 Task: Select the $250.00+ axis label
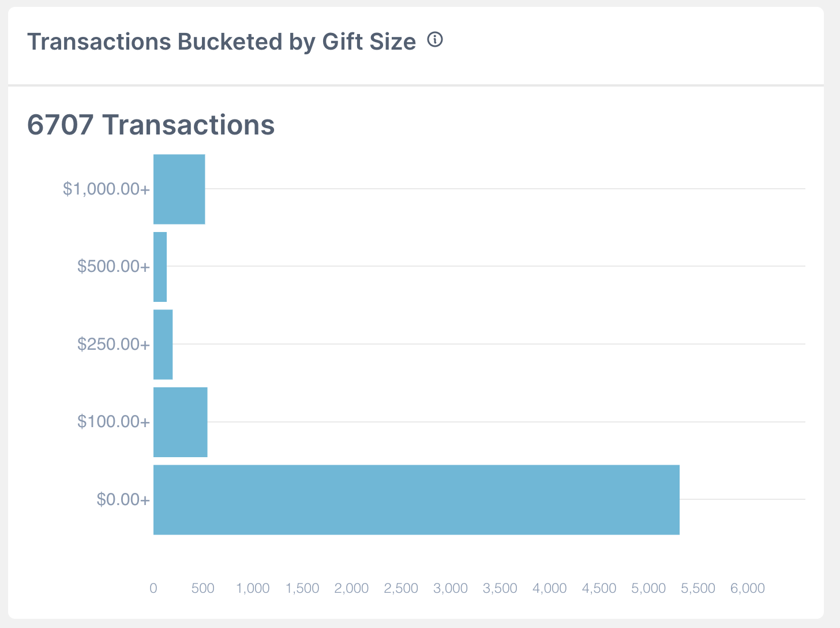[114, 345]
